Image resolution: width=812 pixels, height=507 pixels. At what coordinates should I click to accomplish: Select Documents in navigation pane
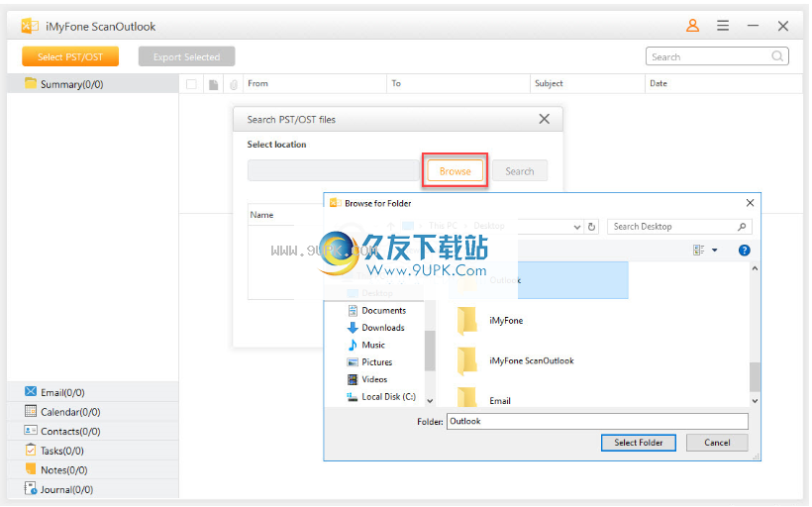376,310
